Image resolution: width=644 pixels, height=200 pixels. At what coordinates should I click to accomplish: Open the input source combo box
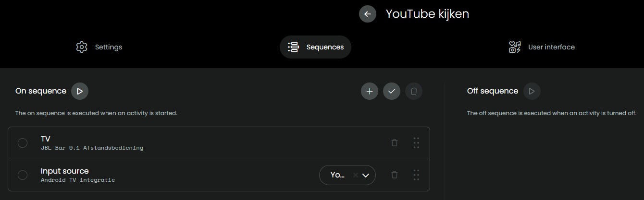(x=337, y=175)
